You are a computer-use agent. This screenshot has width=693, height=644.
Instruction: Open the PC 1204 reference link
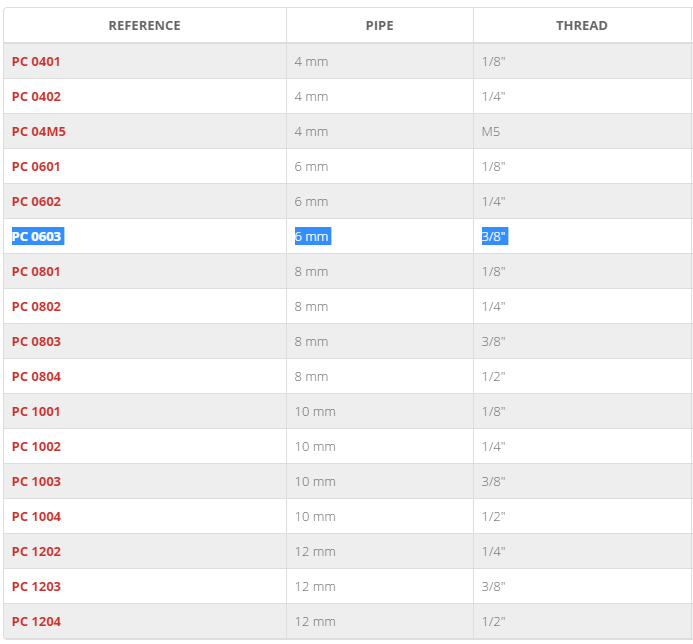click(x=36, y=621)
